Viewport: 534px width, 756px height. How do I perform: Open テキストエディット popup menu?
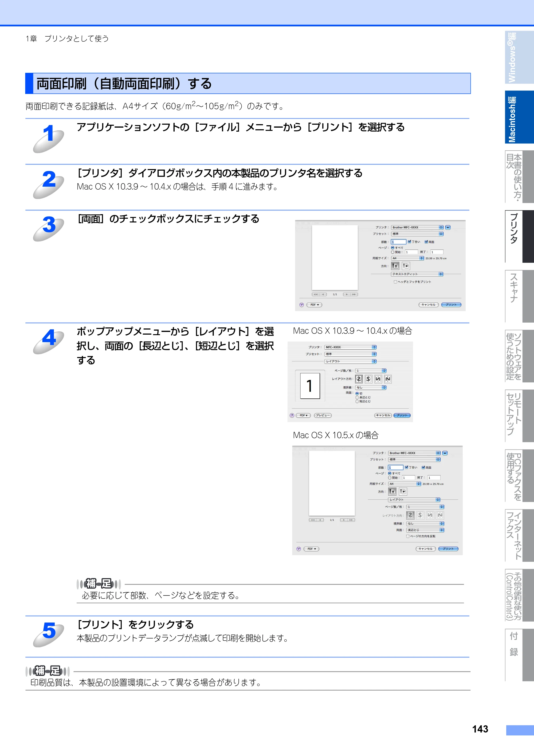(417, 274)
